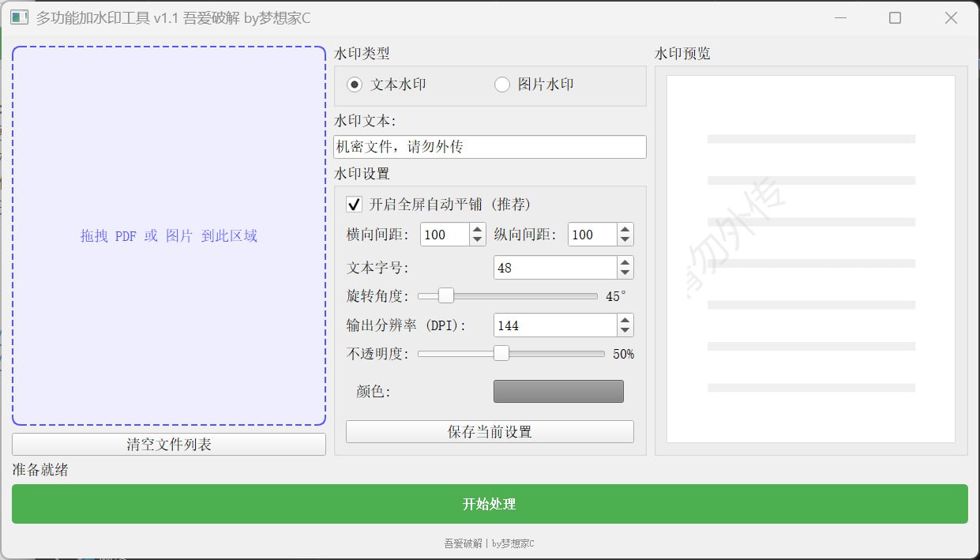This screenshot has height=560, width=980.
Task: Raise the 输出分辨率 DPI with the up arrow
Action: tap(624, 320)
